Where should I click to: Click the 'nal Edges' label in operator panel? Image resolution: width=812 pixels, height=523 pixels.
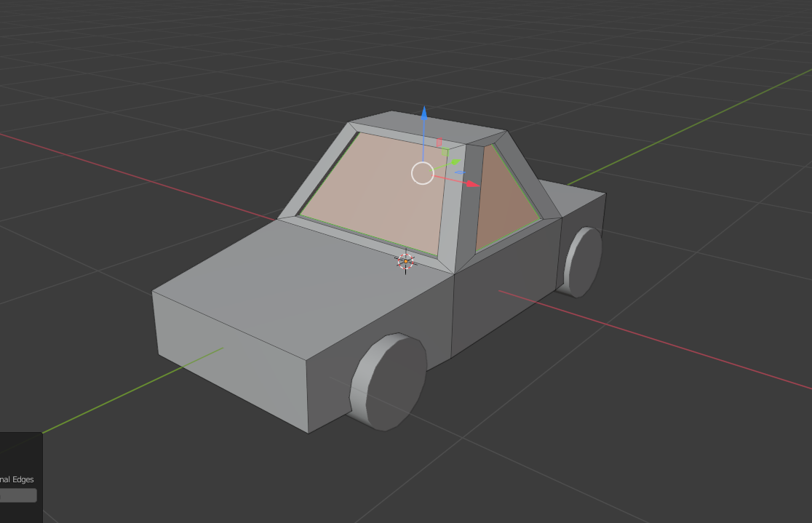[17, 479]
